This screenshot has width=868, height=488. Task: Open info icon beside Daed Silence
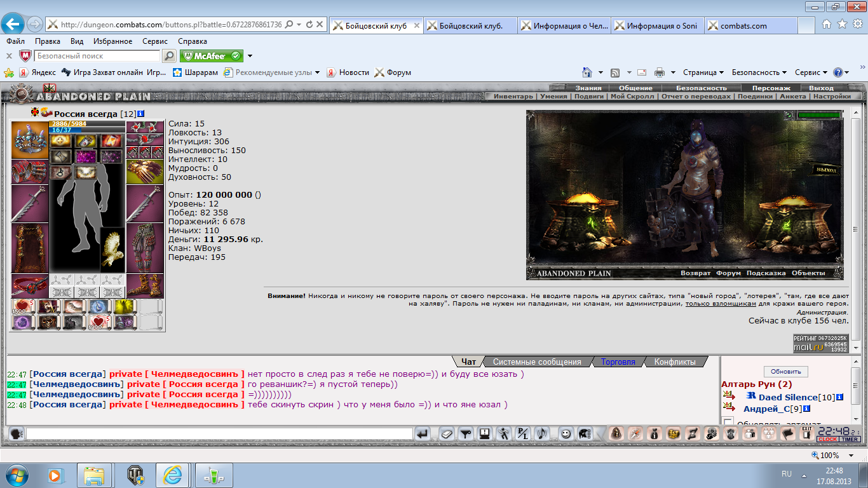[839, 397]
